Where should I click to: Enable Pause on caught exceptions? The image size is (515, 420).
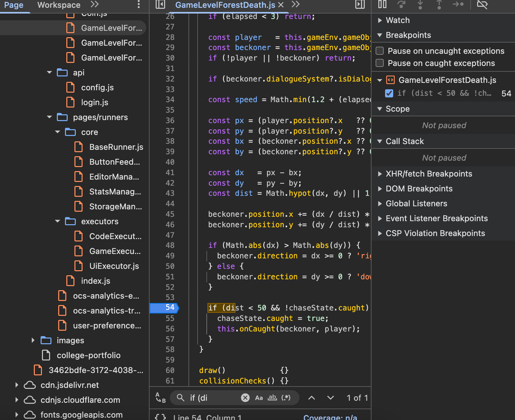click(x=380, y=63)
